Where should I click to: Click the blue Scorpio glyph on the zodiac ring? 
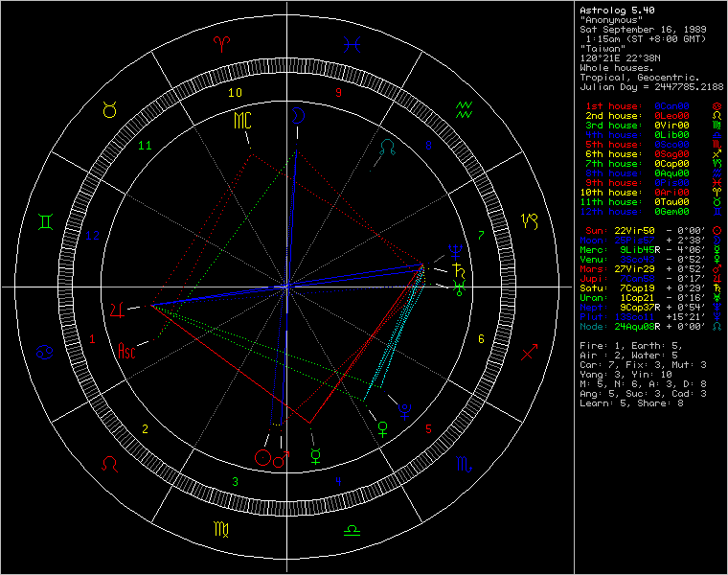[464, 464]
